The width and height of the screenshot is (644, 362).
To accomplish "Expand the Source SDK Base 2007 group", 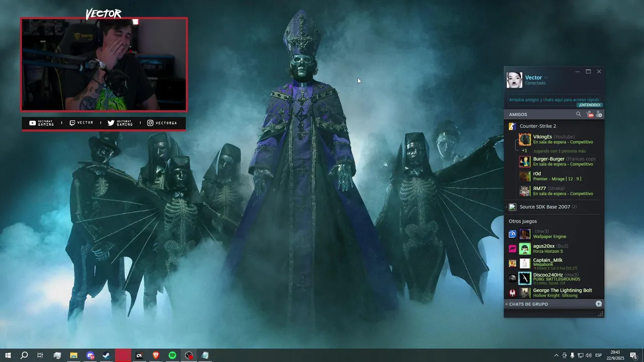I will pyautogui.click(x=507, y=207).
